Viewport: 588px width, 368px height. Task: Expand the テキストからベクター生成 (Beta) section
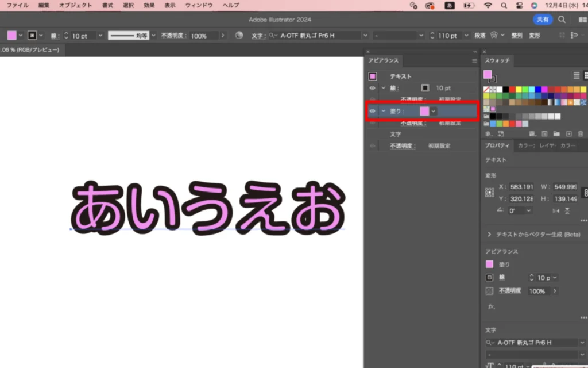[x=489, y=235]
